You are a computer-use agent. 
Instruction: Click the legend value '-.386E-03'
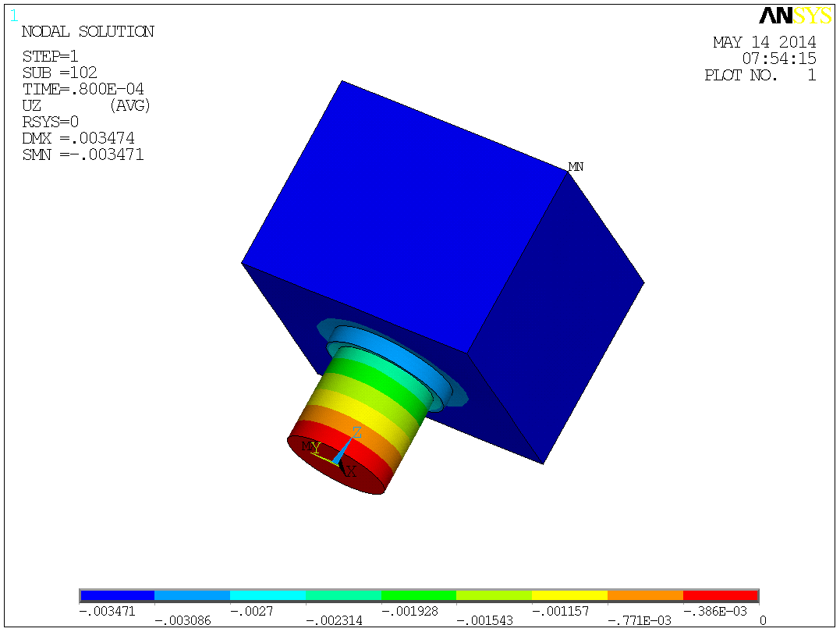click(715, 612)
